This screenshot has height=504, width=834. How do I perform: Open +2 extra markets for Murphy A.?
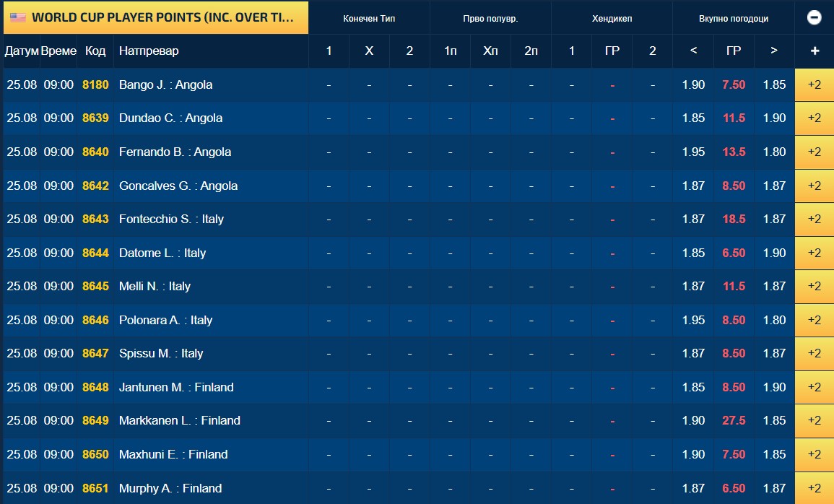pos(815,488)
